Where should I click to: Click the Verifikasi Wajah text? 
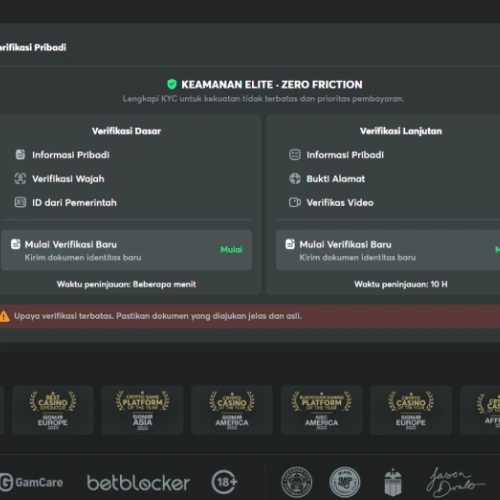click(x=68, y=179)
